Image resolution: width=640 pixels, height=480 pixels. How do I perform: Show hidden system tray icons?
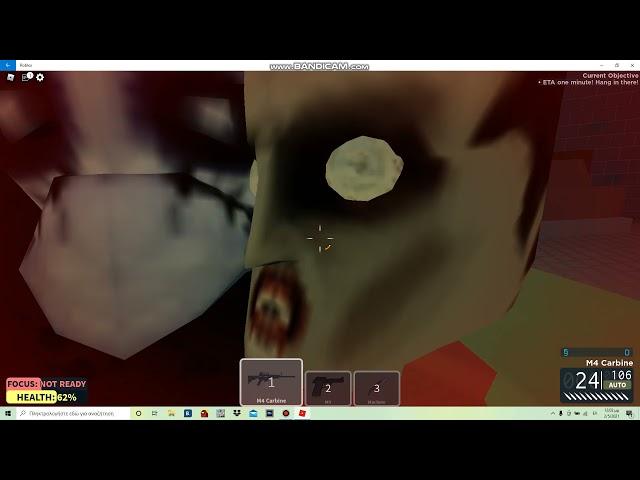click(553, 413)
